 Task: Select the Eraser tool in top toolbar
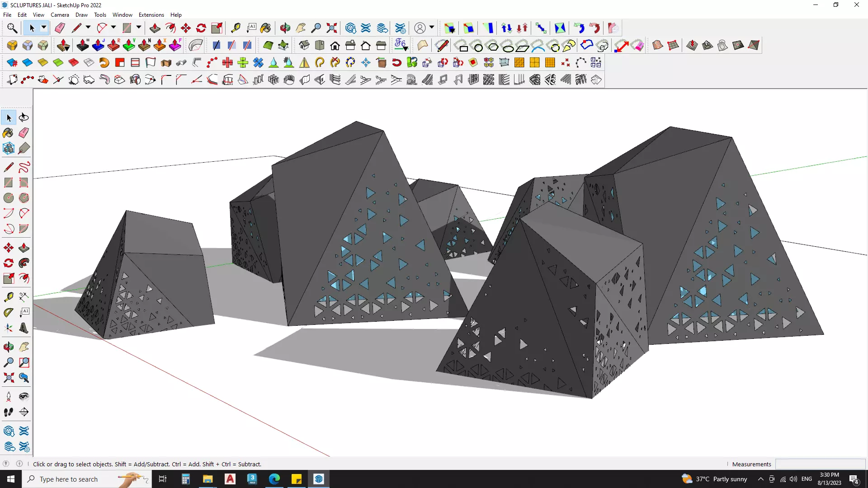coord(60,28)
